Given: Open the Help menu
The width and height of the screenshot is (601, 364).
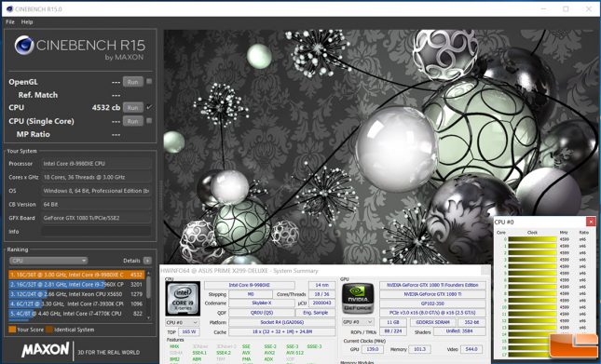Looking at the screenshot, I should [27, 21].
